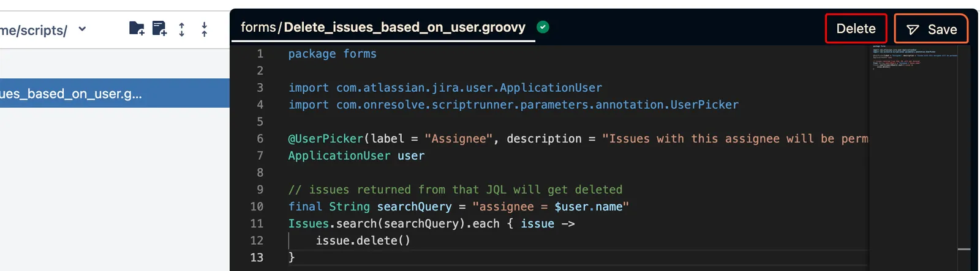Click the @UserPicker annotation on line 6

pos(578,139)
